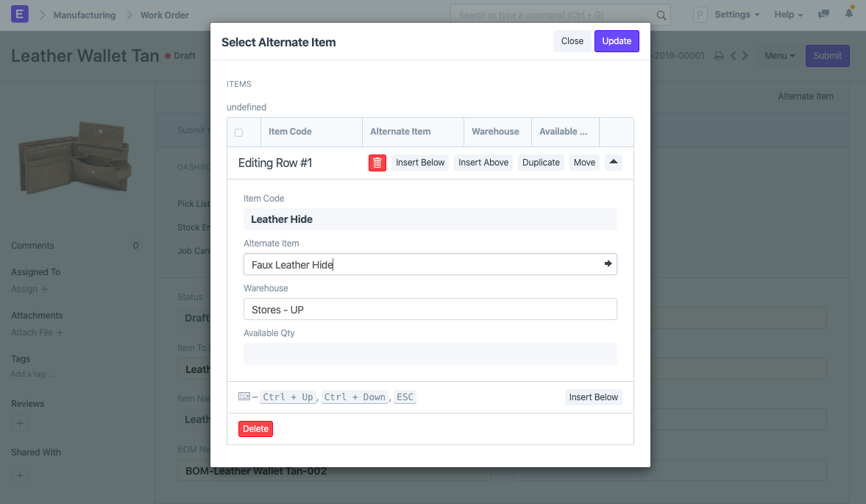Click the Duplicate row button
Viewport: 866px width, 504px height.
tap(541, 163)
